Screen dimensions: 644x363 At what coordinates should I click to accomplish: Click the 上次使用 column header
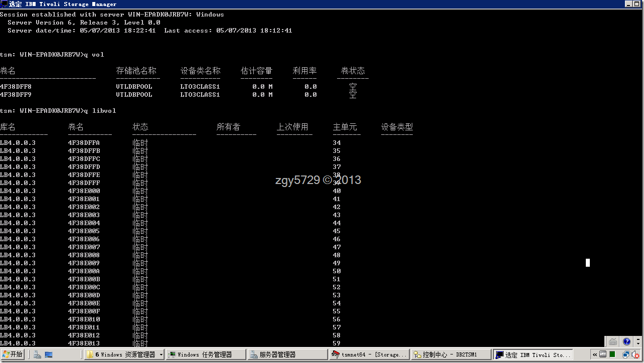292,127
